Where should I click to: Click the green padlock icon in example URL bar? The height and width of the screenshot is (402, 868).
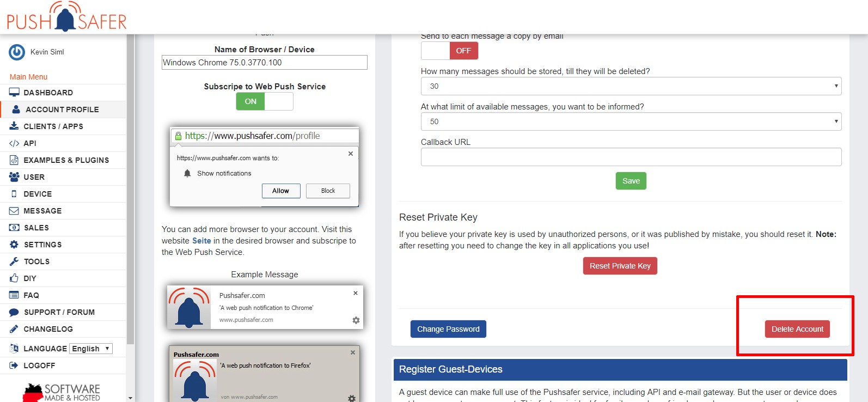coord(178,136)
